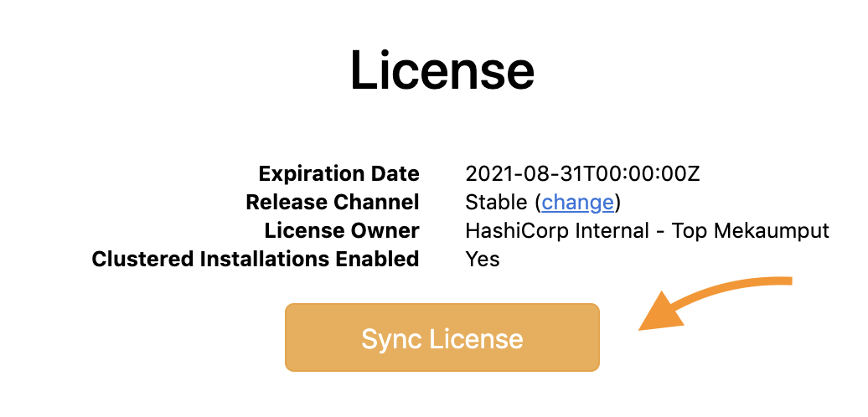Click the License page heading
The width and height of the screenshot is (868, 417).
tap(442, 70)
